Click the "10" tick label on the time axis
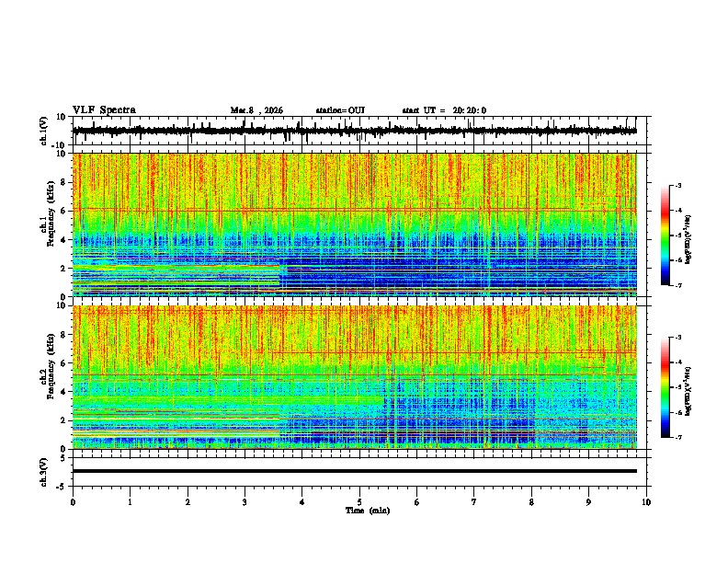 [x=646, y=502]
